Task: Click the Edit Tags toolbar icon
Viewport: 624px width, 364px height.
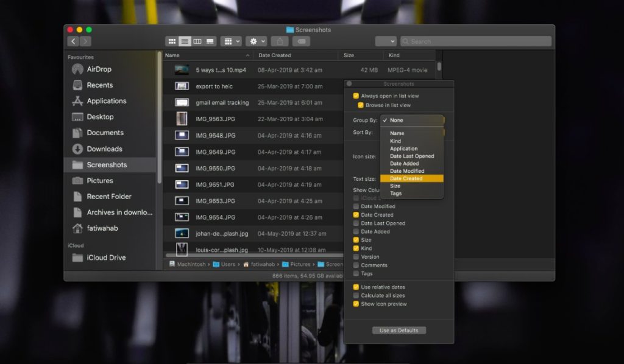Action: (300, 41)
